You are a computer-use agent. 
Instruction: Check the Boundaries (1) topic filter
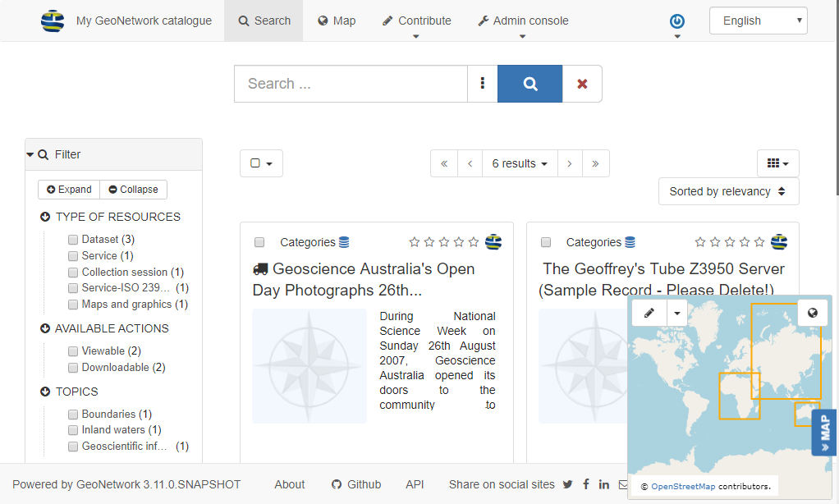[73, 415]
